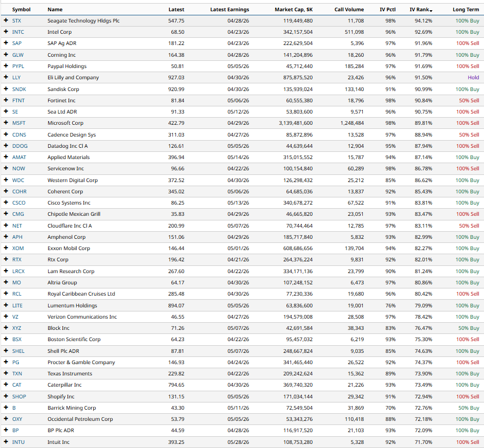Click Caterpillar's 794.65 latest price

(176, 385)
